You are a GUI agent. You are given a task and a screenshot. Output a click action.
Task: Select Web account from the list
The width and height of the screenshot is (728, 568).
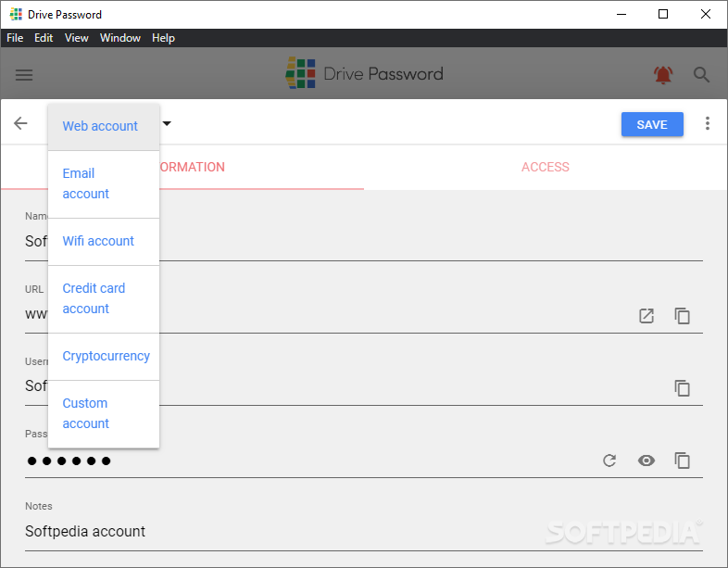point(104,126)
